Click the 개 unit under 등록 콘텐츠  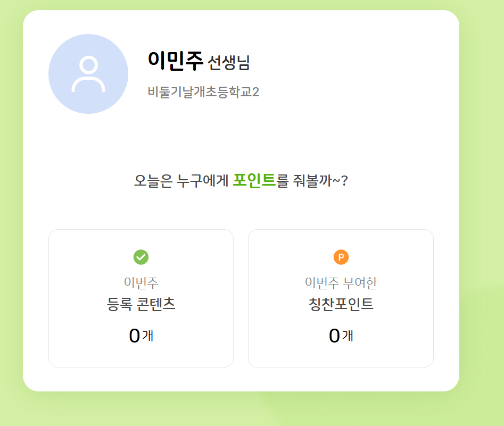click(148, 336)
